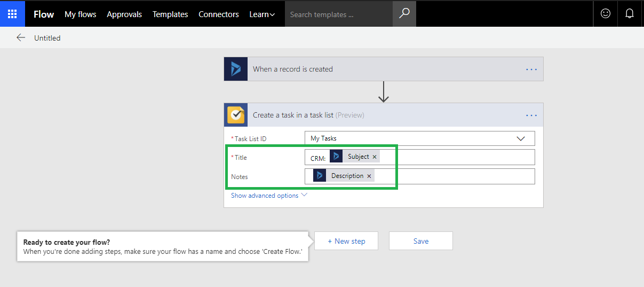Open ellipsis menu for Create a task step
This screenshot has height=287, width=644.
[x=531, y=115]
